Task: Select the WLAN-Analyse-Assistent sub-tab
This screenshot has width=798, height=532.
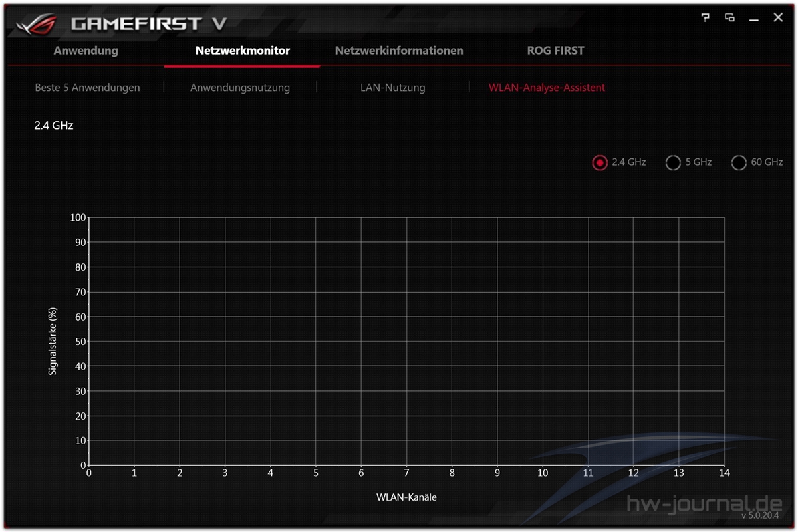Action: tap(547, 87)
